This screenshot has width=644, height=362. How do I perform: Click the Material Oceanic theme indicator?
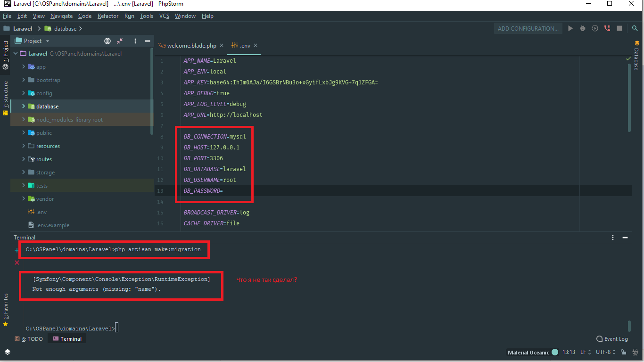[533, 352]
